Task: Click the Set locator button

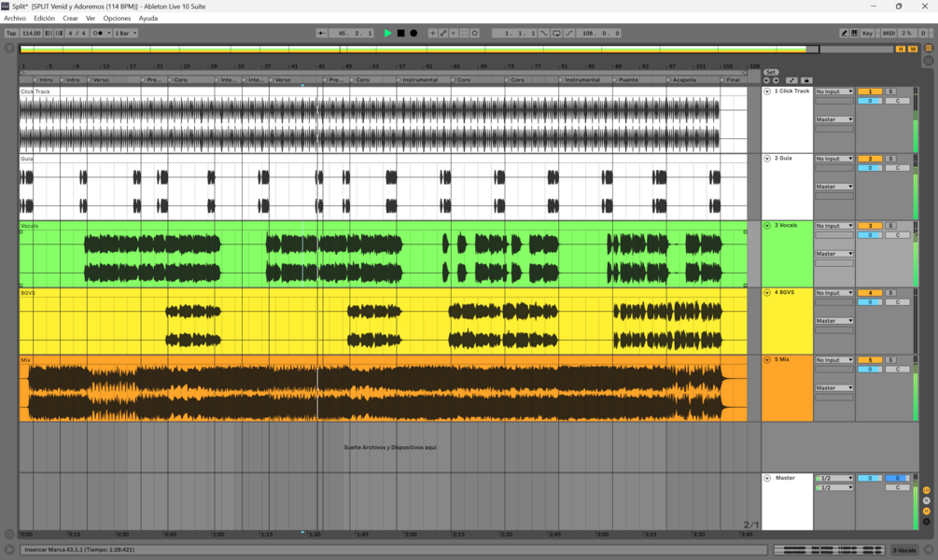Action: pyautogui.click(x=771, y=73)
